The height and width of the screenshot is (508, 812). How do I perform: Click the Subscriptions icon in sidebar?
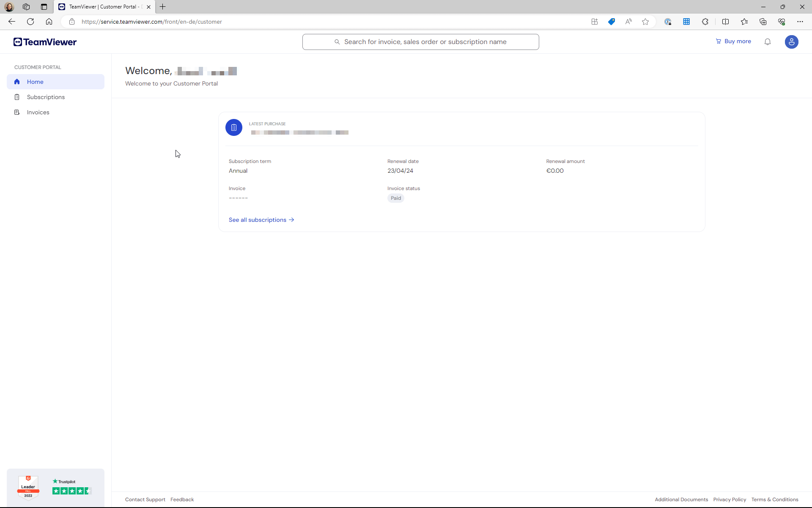(16, 97)
